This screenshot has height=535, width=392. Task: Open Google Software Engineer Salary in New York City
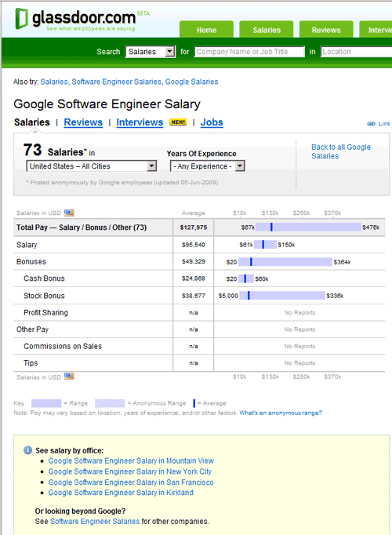[130, 471]
